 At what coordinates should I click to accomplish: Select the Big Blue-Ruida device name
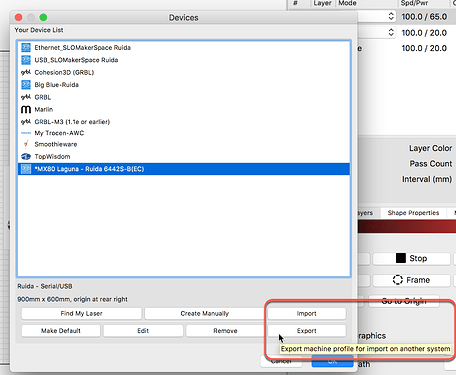57,85
